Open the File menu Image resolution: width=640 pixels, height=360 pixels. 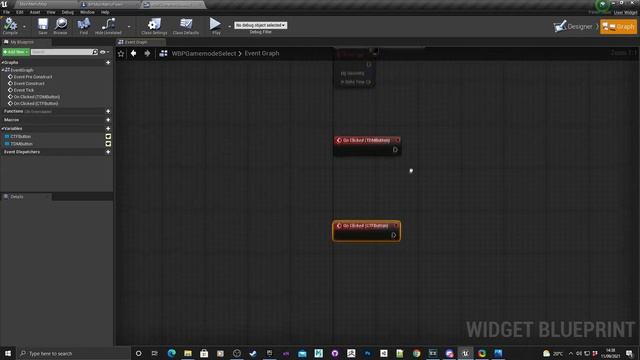(x=7, y=12)
